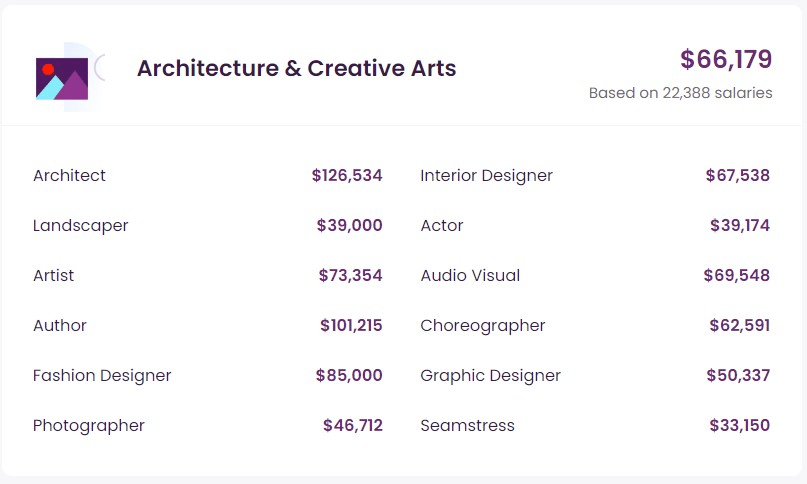Click the Actor job title
This screenshot has width=807, height=484.
[x=442, y=226]
